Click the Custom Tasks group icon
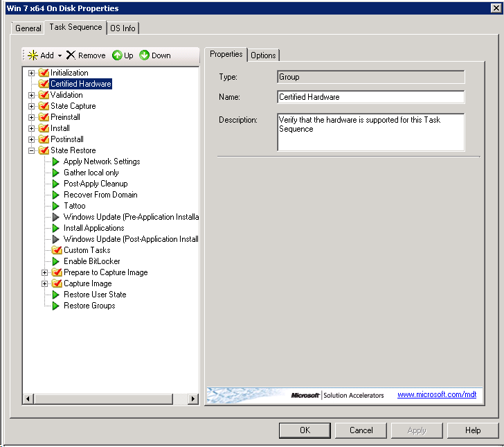 (x=57, y=250)
